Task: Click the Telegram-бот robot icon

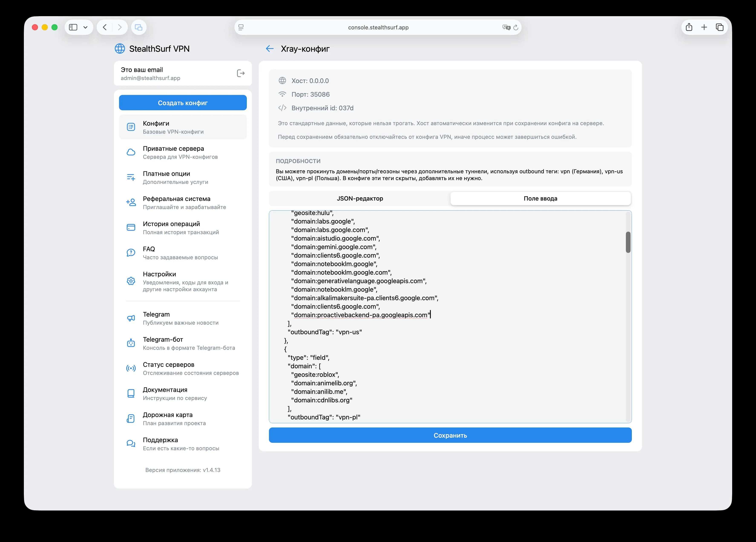Action: [131, 343]
